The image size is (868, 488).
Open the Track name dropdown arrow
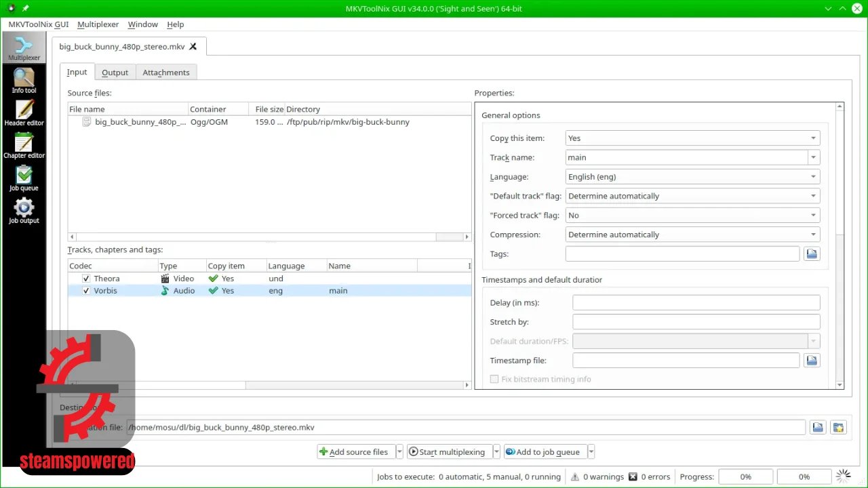click(813, 157)
